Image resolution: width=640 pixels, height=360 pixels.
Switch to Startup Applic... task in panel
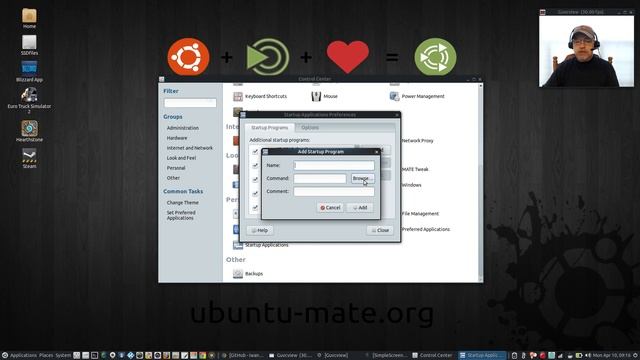[482, 356]
